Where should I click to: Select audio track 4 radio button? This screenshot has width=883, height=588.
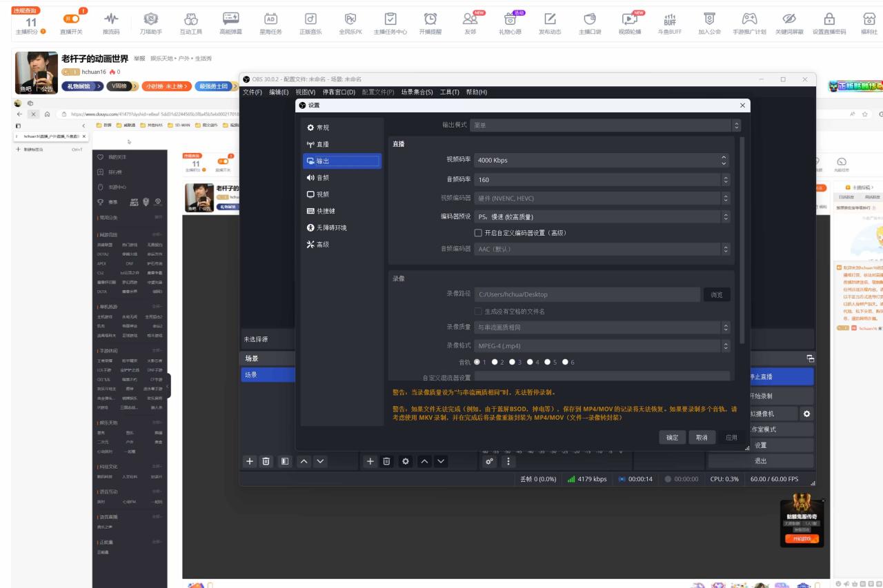click(530, 362)
